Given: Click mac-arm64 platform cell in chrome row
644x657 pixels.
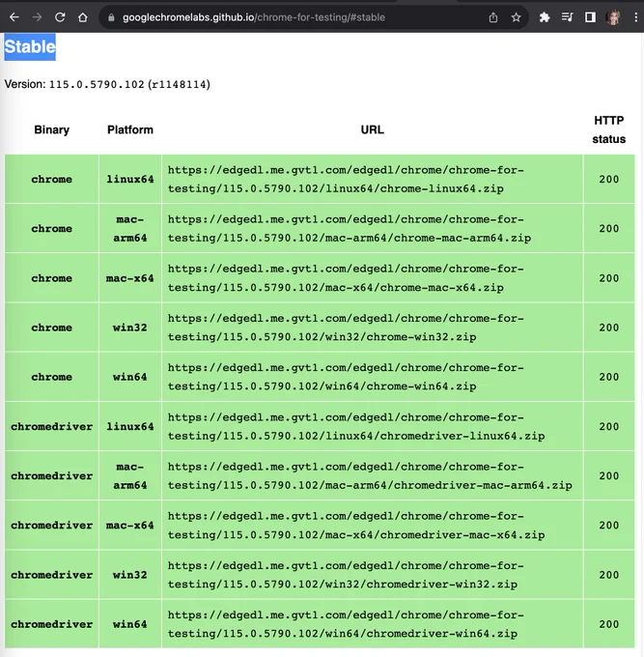Looking at the screenshot, I should (x=130, y=229).
